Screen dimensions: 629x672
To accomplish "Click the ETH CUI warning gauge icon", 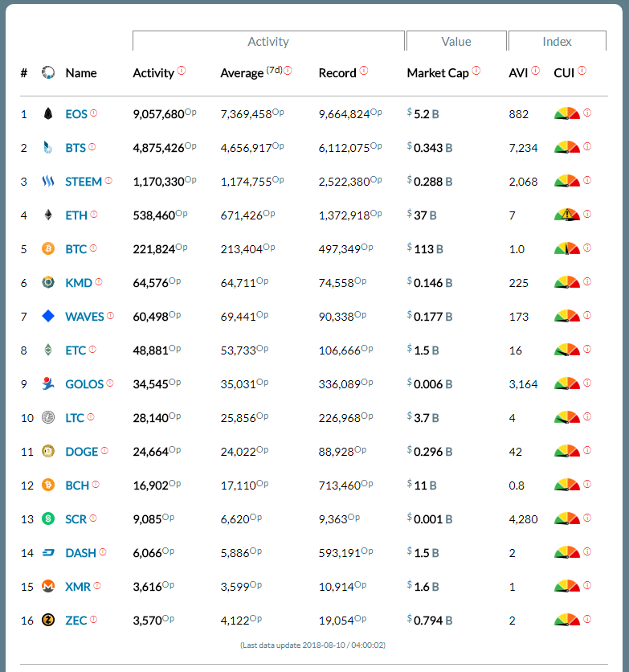I will 567,215.
